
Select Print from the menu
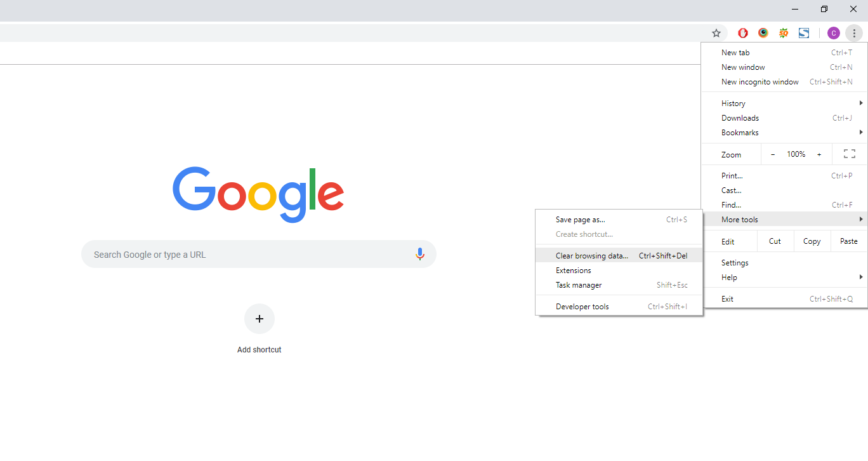click(784, 175)
